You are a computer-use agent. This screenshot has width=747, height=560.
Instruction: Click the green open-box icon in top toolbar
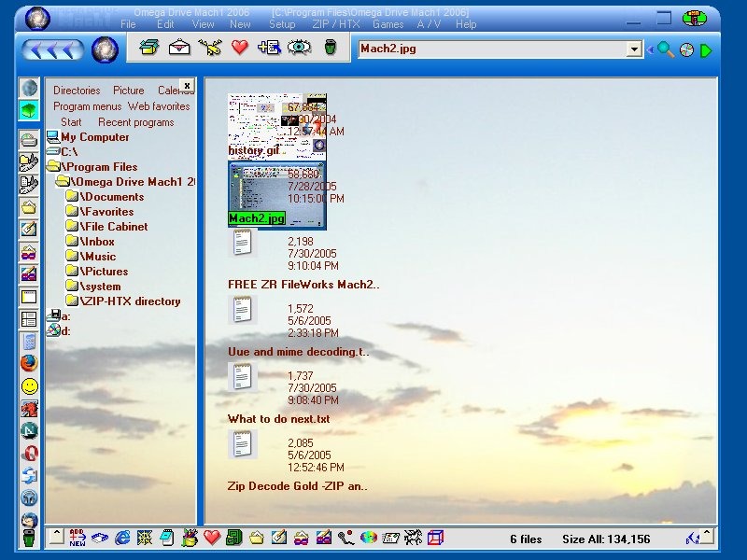coord(149,48)
